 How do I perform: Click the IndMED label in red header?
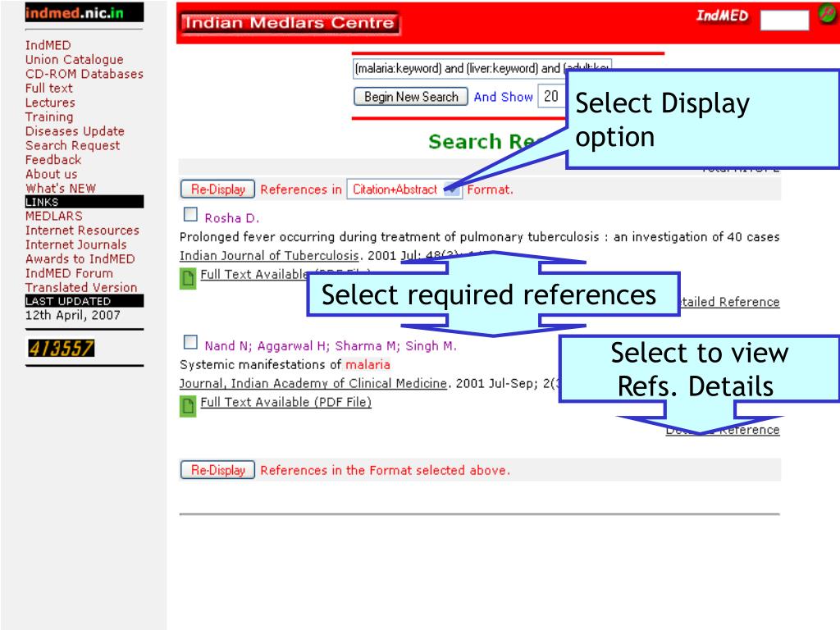(x=722, y=16)
